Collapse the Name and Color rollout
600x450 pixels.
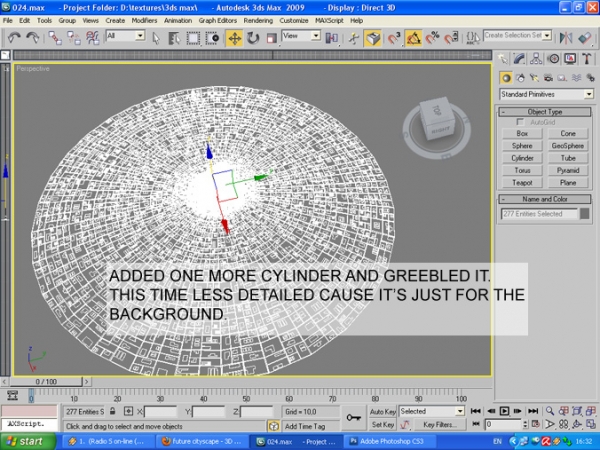pos(545,199)
